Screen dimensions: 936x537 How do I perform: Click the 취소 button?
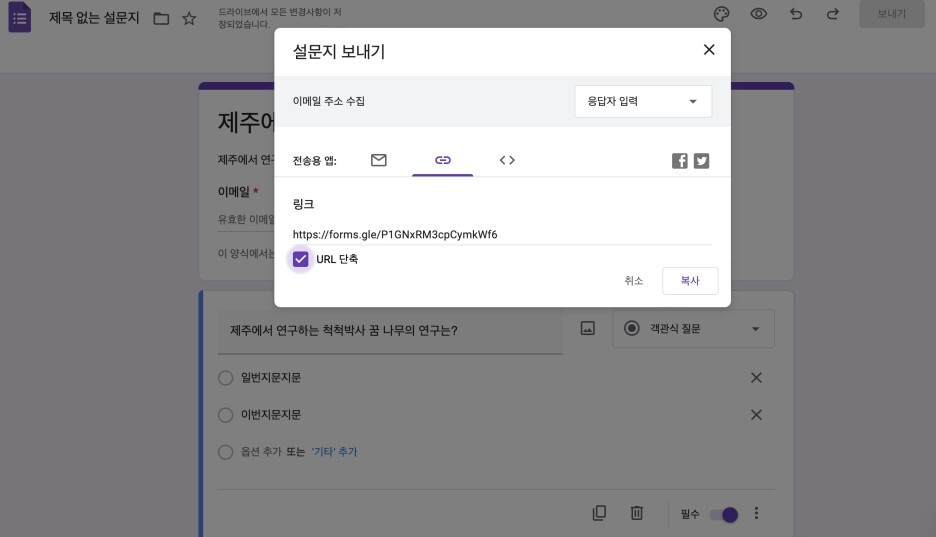tap(633, 280)
